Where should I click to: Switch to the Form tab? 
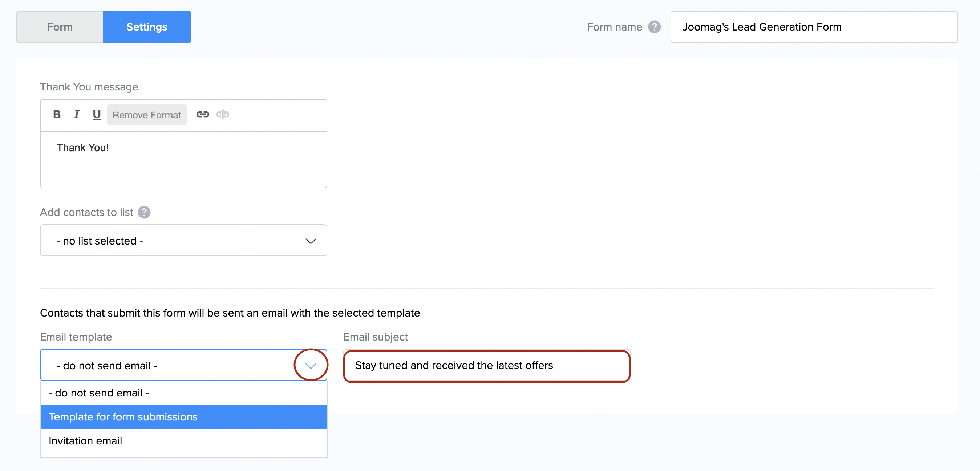coord(60,27)
